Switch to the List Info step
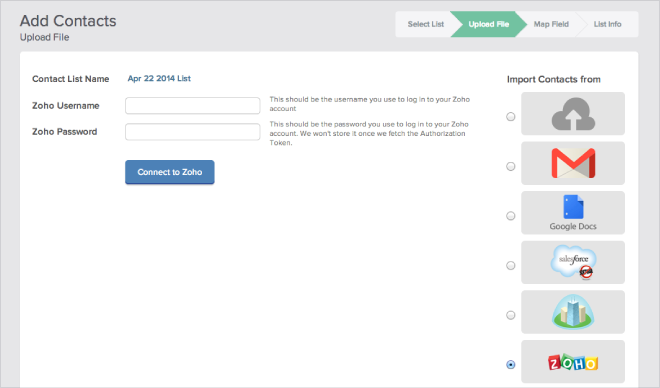Screen dimensions: 660x388 pyautogui.click(x=607, y=24)
